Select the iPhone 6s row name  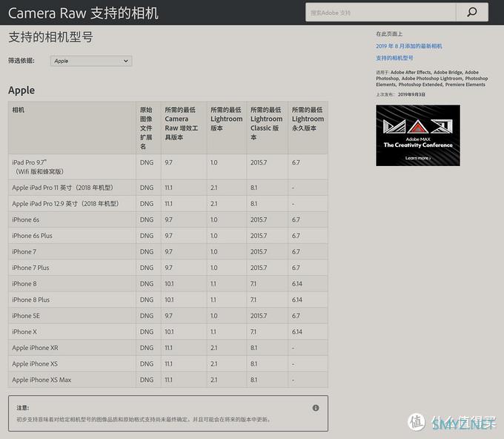click(25, 219)
